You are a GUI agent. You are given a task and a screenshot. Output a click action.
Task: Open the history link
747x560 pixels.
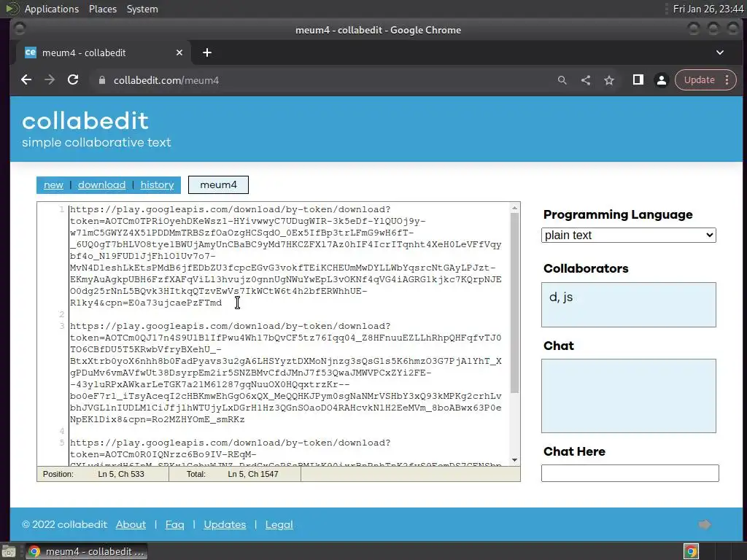[157, 184]
